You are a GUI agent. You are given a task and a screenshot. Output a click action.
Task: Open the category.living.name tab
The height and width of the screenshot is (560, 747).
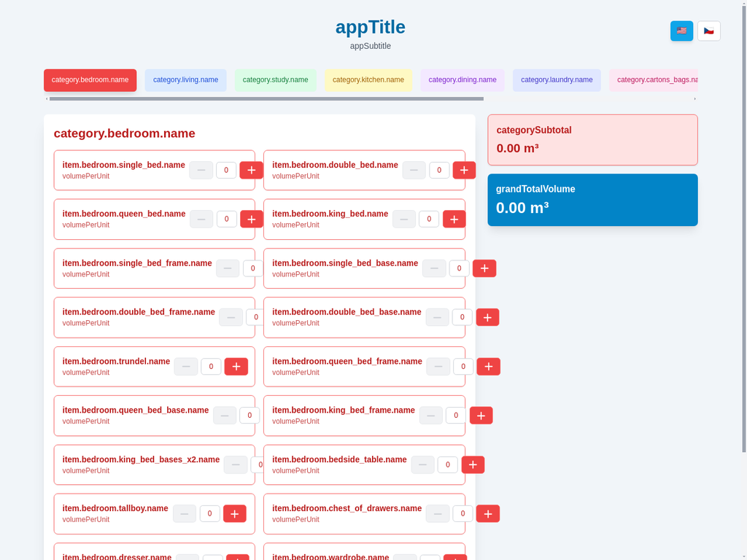[185, 80]
